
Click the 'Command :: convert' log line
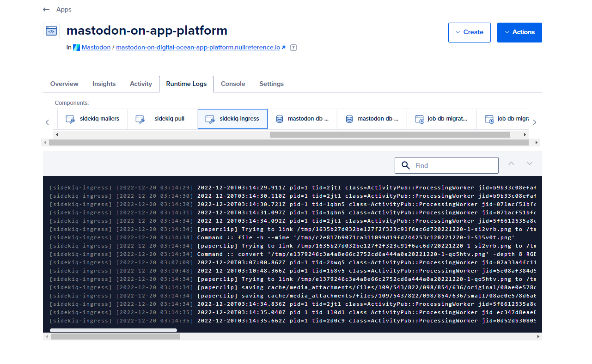coord(293,254)
